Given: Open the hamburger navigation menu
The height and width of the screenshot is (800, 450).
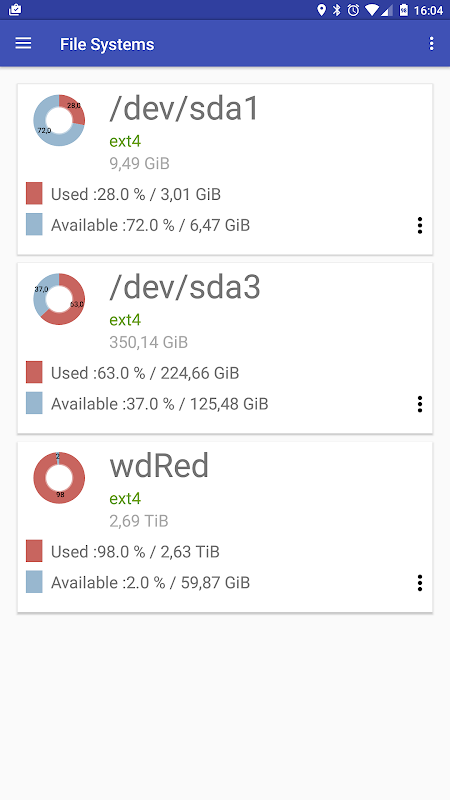Looking at the screenshot, I should pos(23,44).
